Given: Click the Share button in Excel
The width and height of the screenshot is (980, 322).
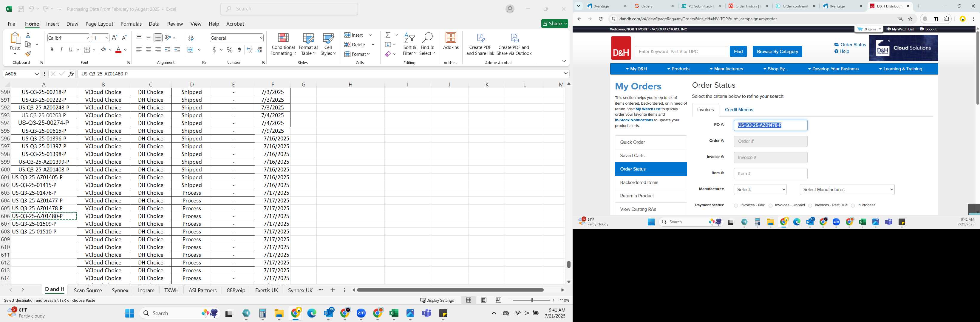Looking at the screenshot, I should pyautogui.click(x=555, y=24).
